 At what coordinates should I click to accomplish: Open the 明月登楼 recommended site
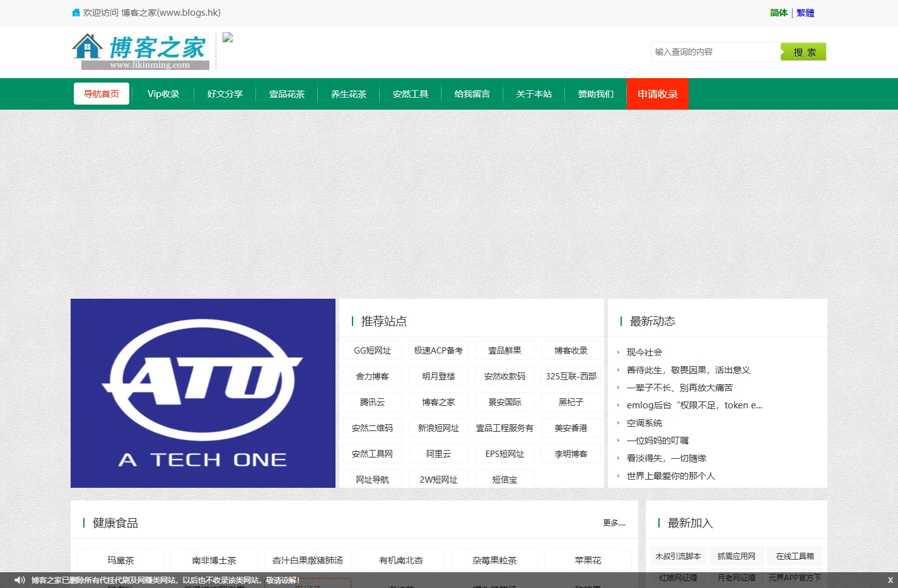point(438,376)
